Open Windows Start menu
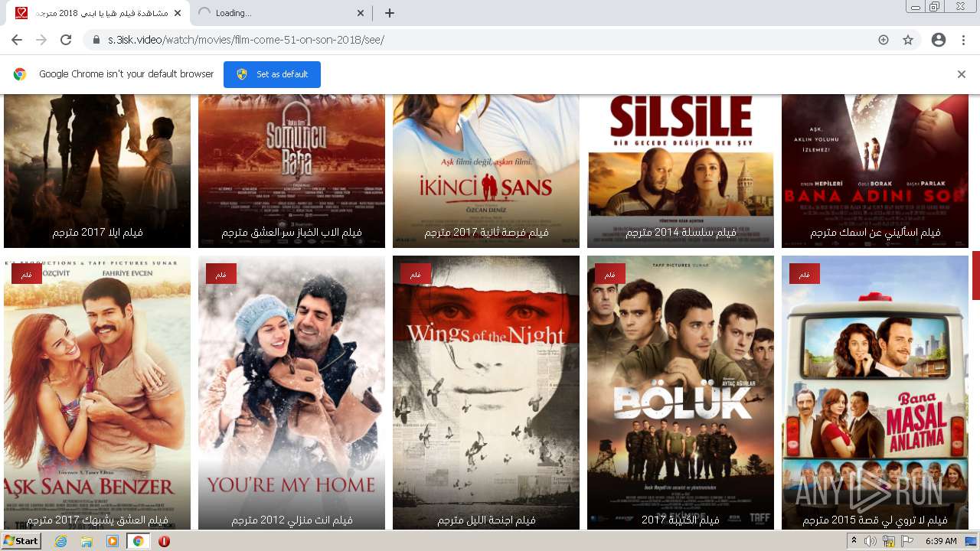 click(21, 541)
